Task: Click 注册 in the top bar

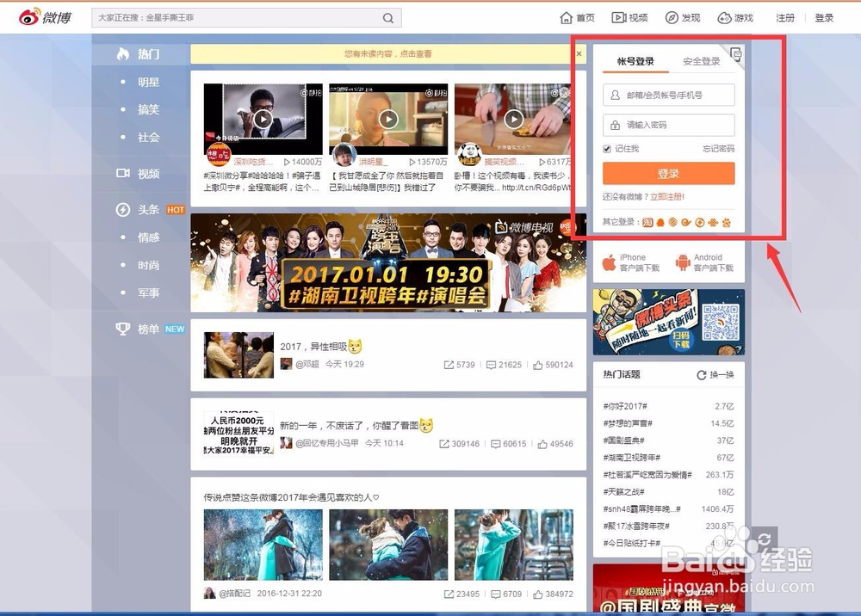Action: click(x=784, y=18)
